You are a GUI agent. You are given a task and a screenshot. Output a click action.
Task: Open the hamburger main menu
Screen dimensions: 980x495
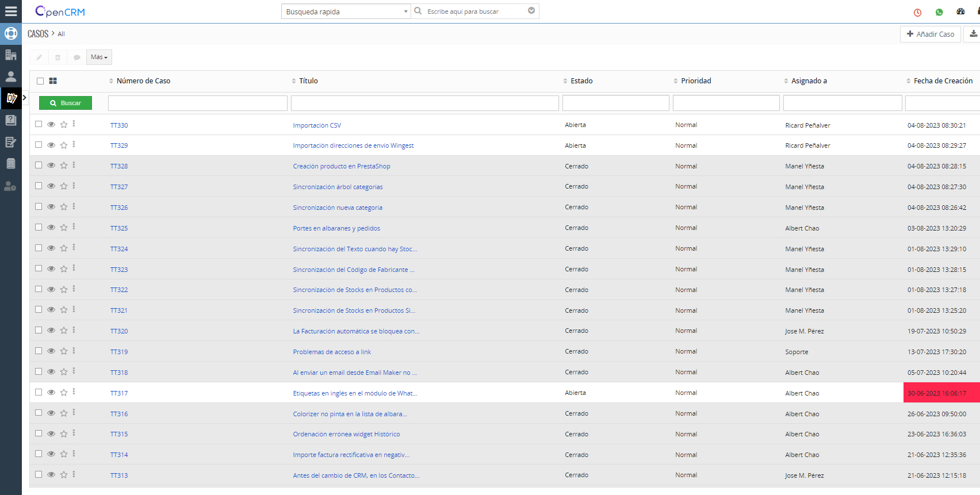click(11, 11)
